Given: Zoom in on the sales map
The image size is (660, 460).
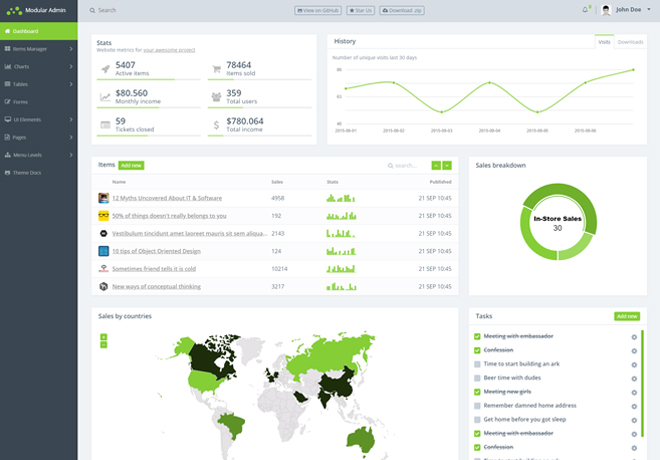Looking at the screenshot, I should [104, 337].
